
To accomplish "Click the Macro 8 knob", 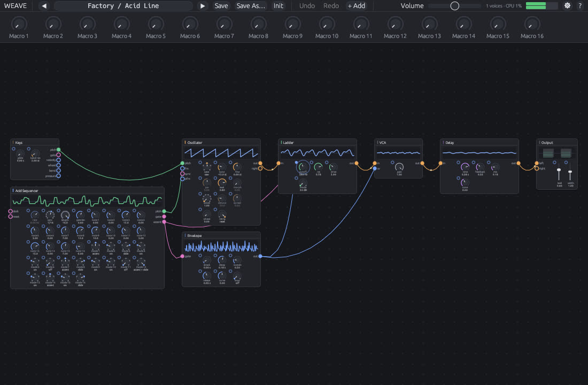I will coord(258,25).
